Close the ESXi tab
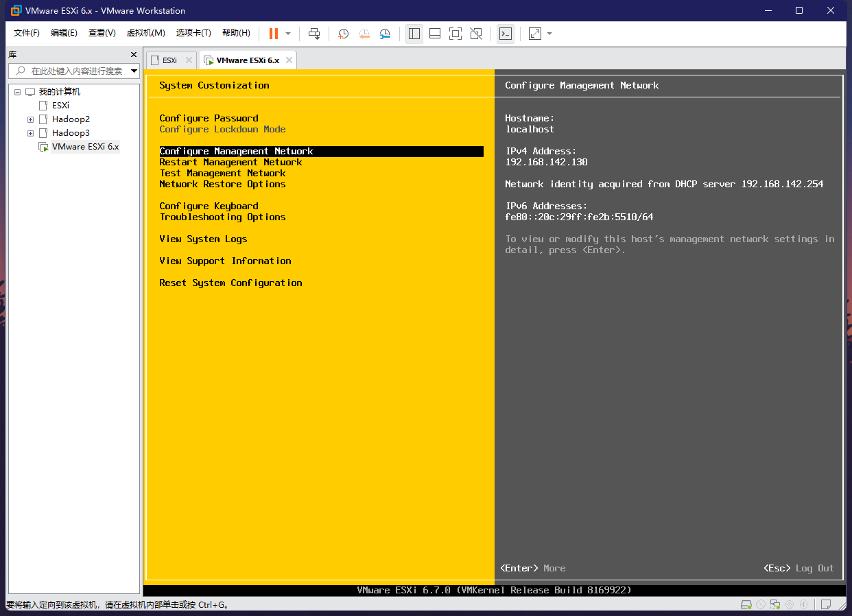 coord(189,60)
